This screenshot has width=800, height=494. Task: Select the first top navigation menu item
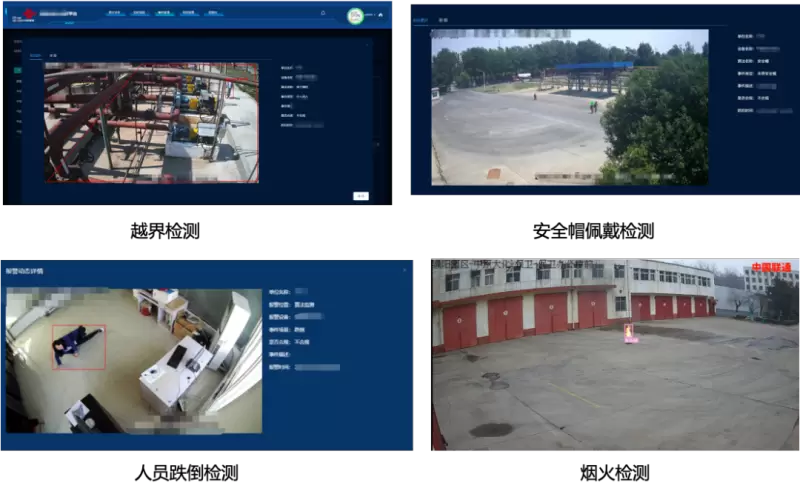pos(115,13)
